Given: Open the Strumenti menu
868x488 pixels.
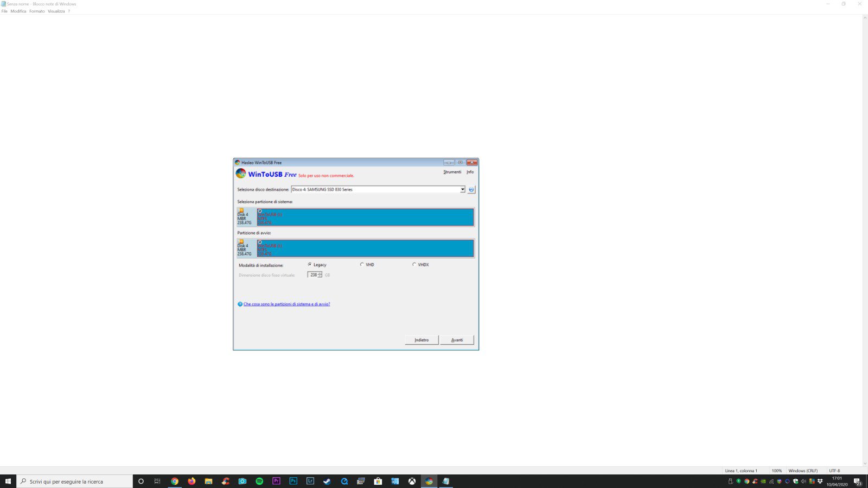Looking at the screenshot, I should [x=452, y=172].
